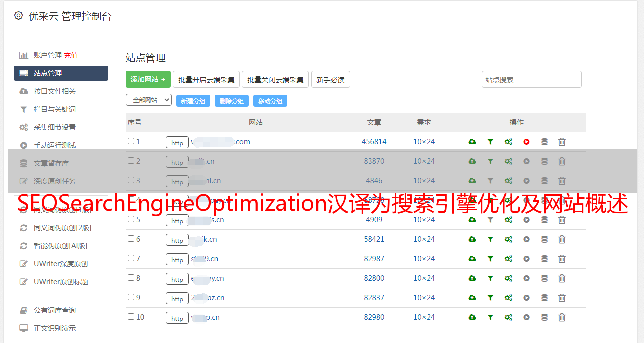
Task: Click the 新建分组 button
Action: tap(193, 101)
